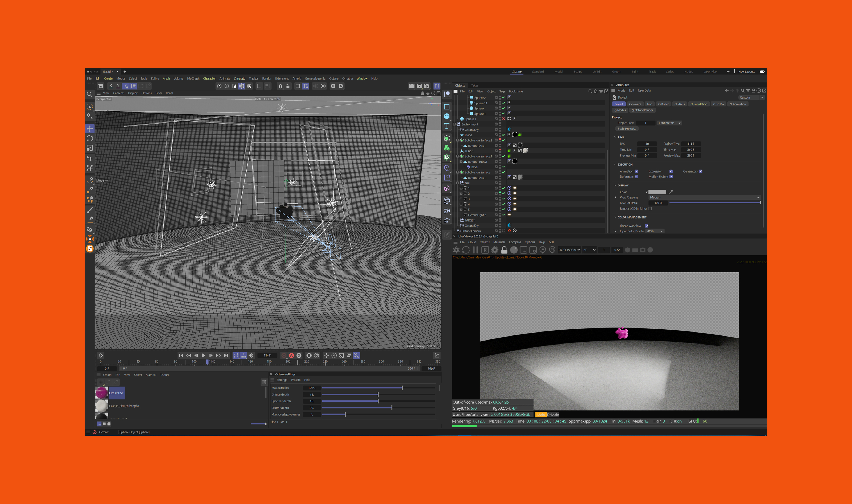Viewport: 852px width, 504px height.
Task: Open the PT kernel dropdown in Live Viewer
Action: click(x=589, y=250)
